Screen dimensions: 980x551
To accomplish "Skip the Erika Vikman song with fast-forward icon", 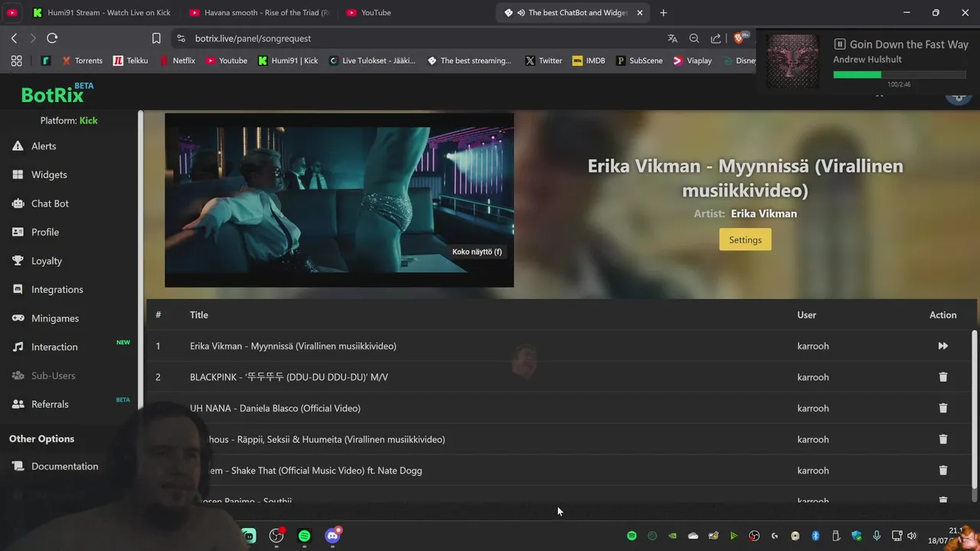I will coord(942,346).
